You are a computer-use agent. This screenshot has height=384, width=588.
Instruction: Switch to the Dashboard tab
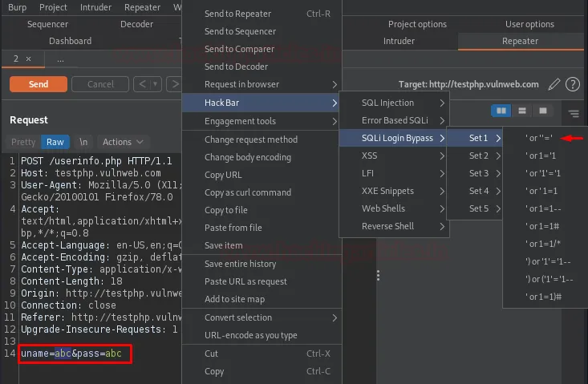[x=70, y=41]
